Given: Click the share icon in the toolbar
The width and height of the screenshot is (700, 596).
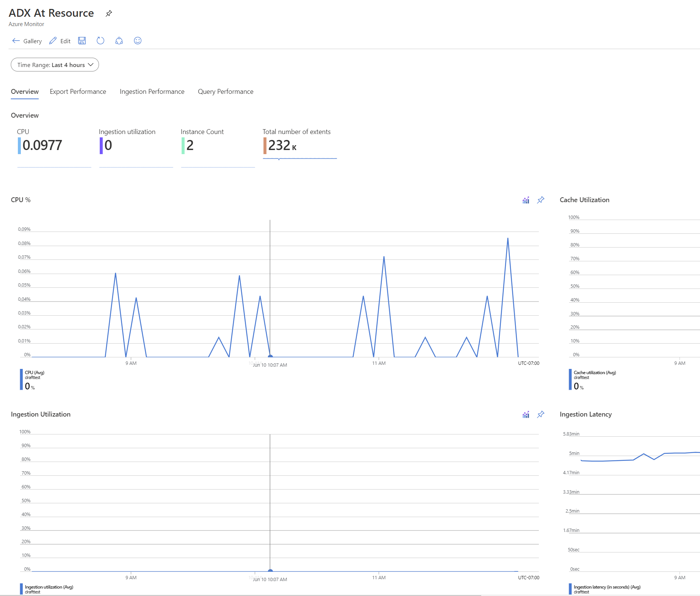Looking at the screenshot, I should click(119, 41).
